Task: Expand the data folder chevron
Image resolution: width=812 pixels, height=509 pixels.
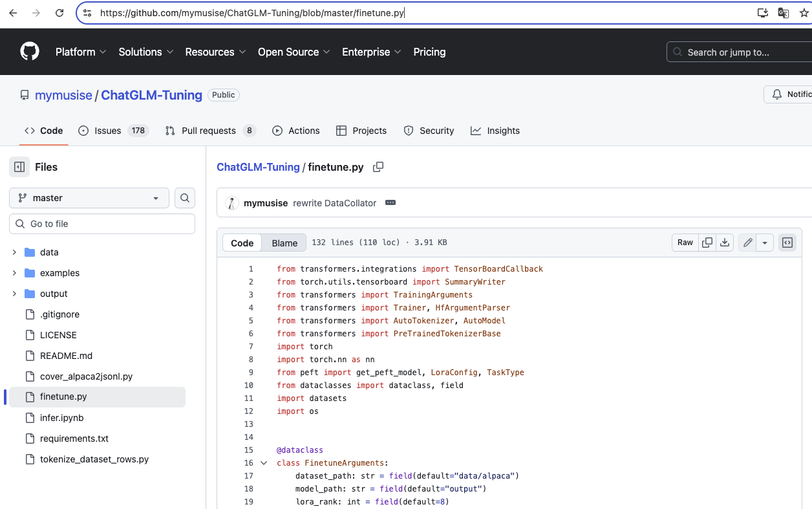Action: tap(14, 252)
